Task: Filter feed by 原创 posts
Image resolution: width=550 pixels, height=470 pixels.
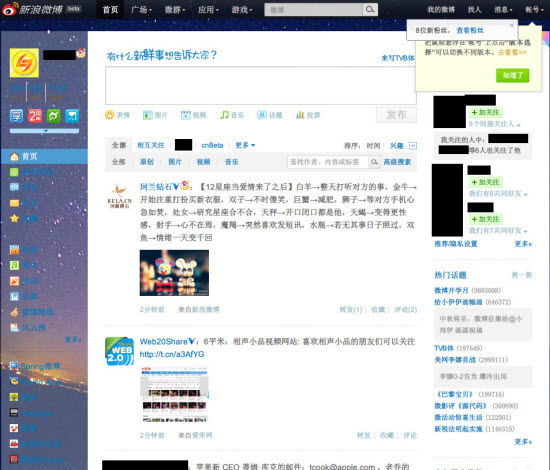Action: pyautogui.click(x=147, y=162)
